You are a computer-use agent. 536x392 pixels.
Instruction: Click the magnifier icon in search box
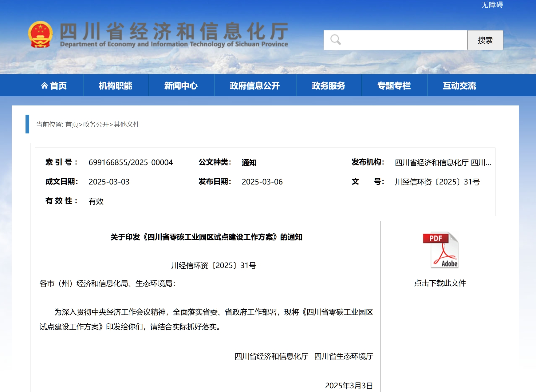pos(335,40)
